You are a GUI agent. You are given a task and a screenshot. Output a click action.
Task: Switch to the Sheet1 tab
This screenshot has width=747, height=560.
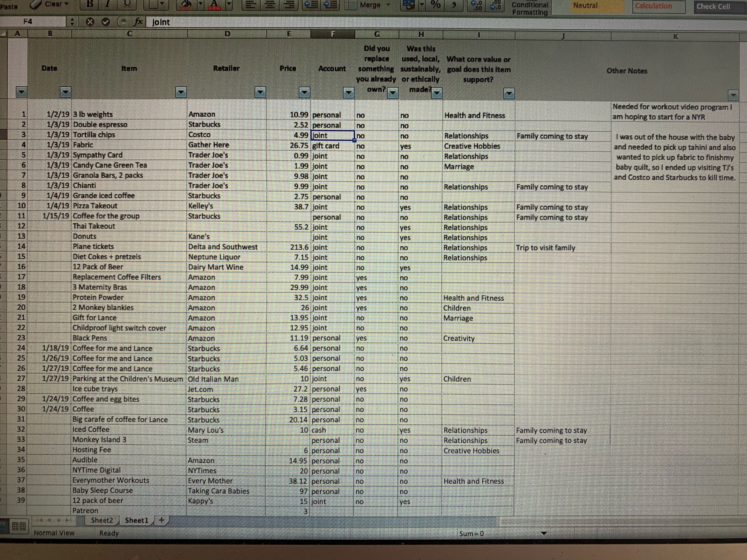(x=136, y=520)
